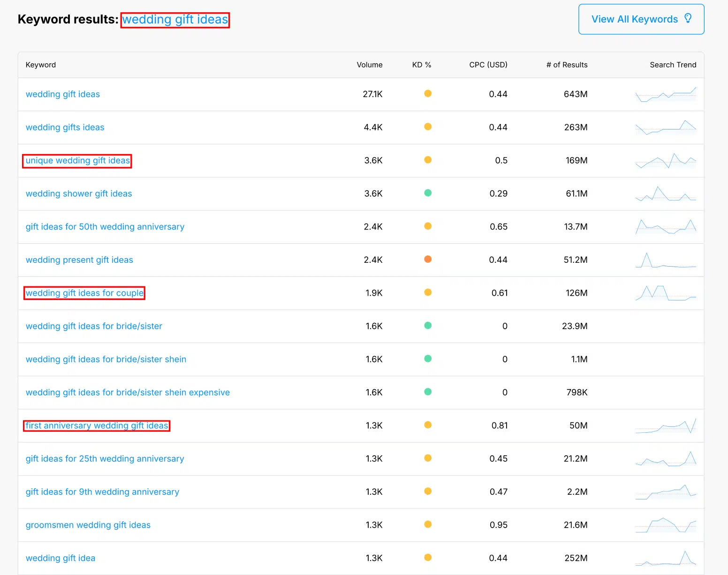This screenshot has width=728, height=575.
Task: Click green KD dot in the 1.1M results row
Action: [428, 359]
